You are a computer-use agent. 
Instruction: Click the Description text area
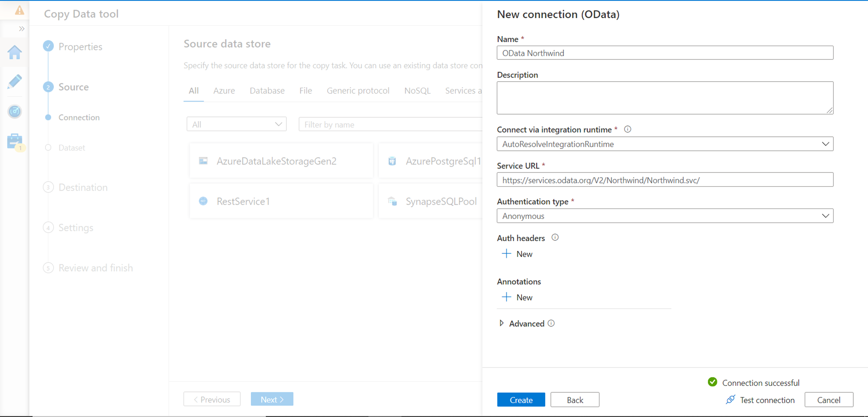[664, 98]
